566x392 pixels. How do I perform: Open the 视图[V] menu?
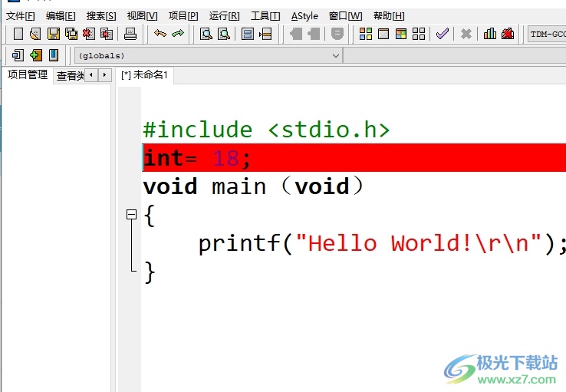tap(142, 16)
